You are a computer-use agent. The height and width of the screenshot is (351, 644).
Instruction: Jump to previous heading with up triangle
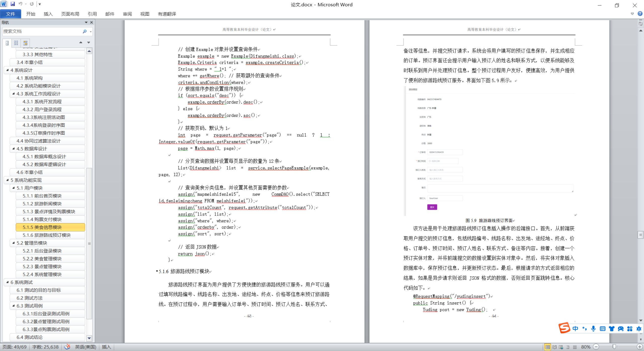(x=81, y=43)
